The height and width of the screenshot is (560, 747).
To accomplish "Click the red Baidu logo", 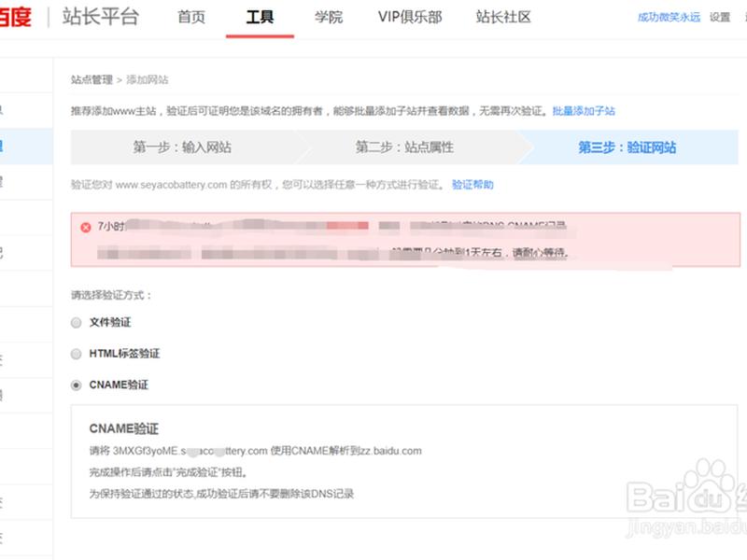I will point(15,17).
